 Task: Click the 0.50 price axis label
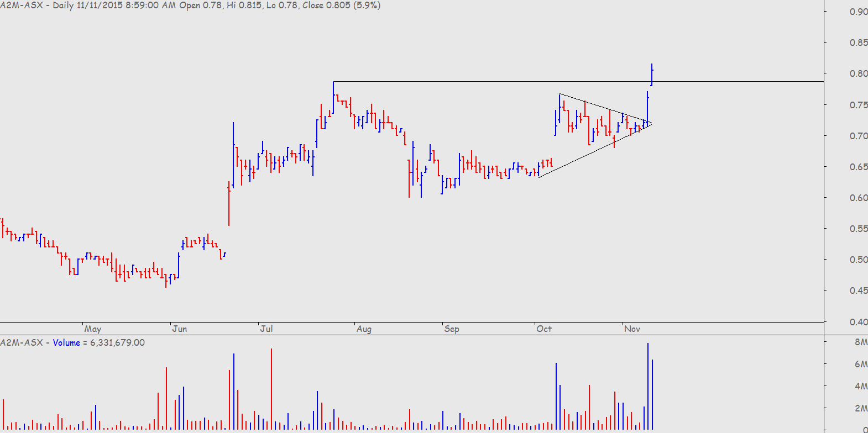859,260
